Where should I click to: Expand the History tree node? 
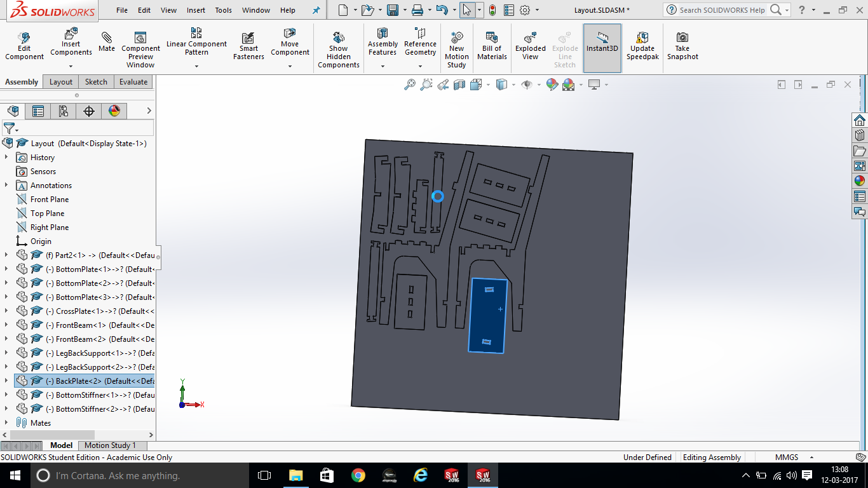[x=6, y=157]
